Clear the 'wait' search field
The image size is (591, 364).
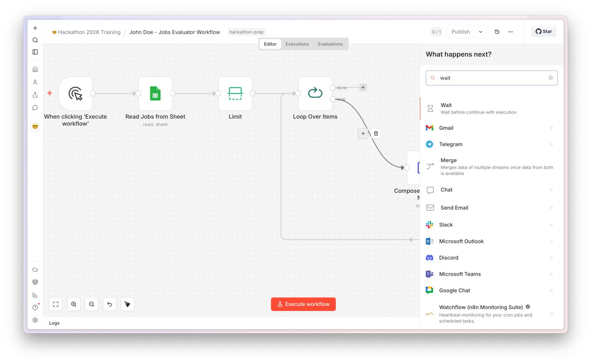click(551, 78)
